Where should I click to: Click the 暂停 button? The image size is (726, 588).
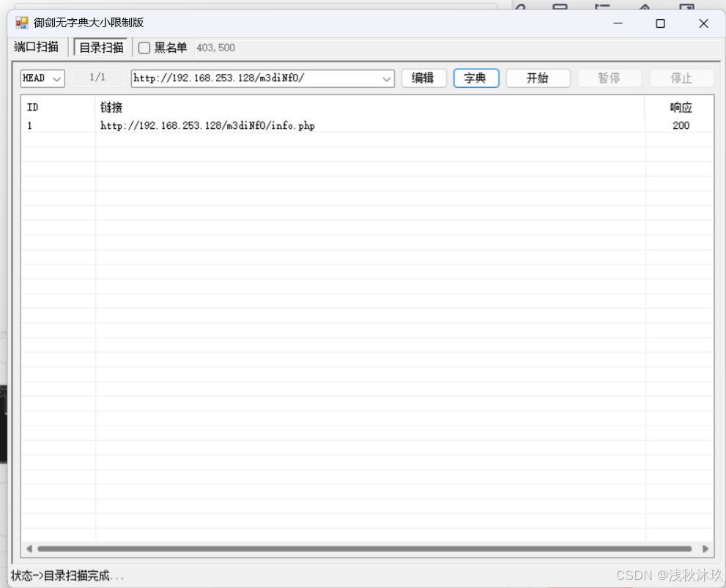point(610,78)
